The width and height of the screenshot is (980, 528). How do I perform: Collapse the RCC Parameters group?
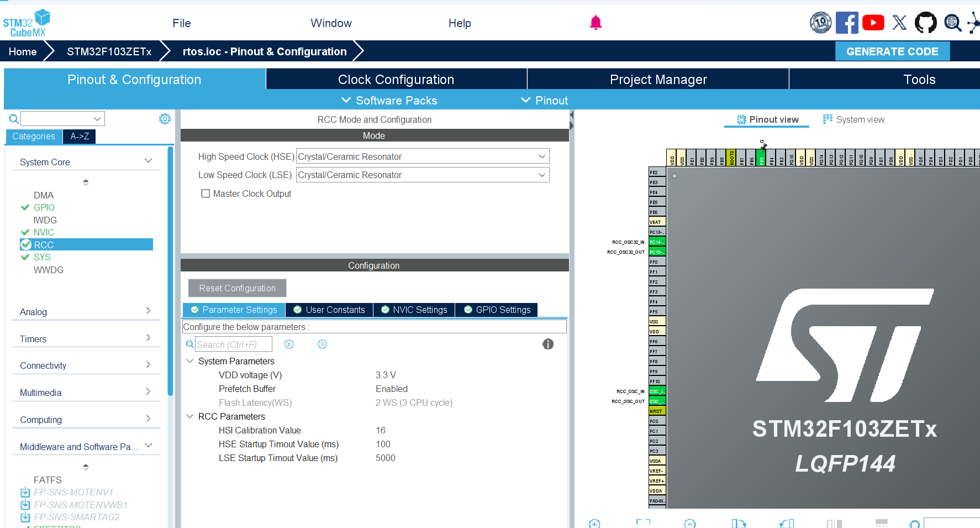click(190, 416)
